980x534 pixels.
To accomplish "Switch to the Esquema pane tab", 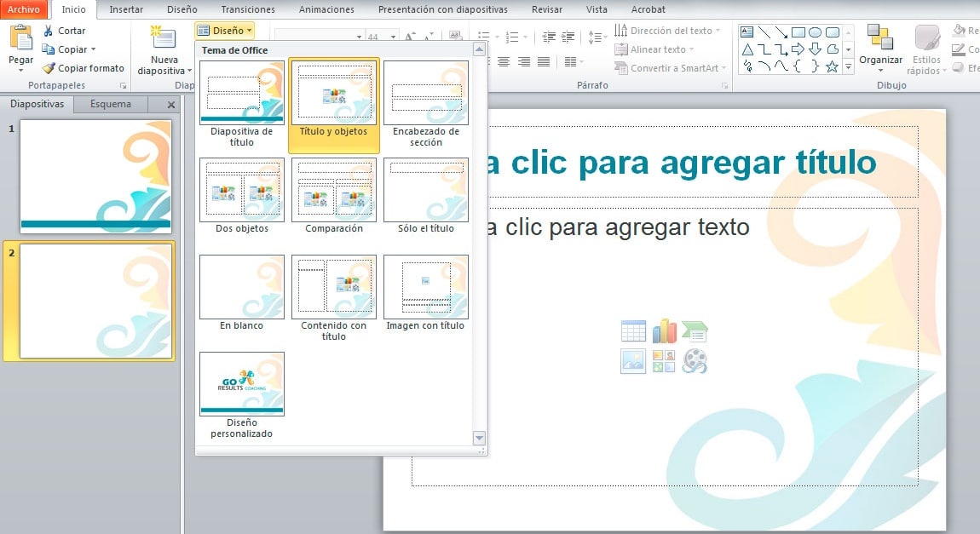I will pyautogui.click(x=111, y=104).
